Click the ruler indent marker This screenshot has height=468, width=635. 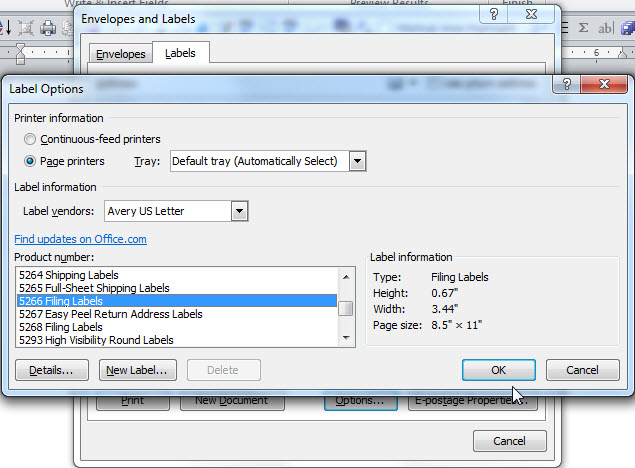(20, 54)
